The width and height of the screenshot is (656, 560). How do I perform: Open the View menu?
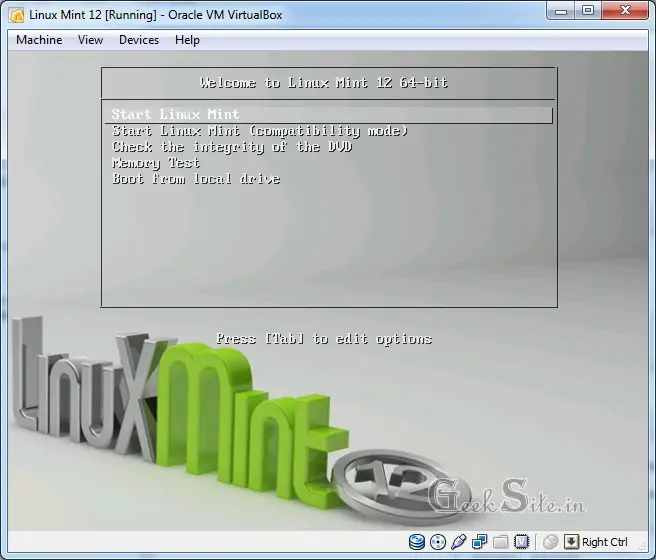point(90,40)
